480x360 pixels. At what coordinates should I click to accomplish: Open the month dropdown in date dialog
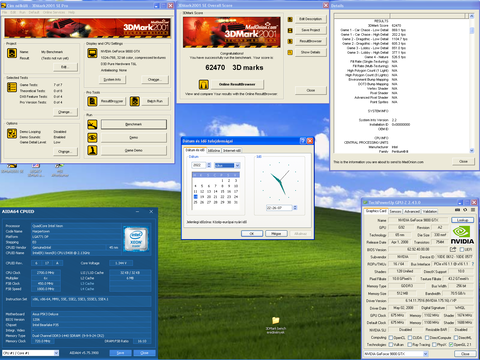pyautogui.click(x=237, y=165)
